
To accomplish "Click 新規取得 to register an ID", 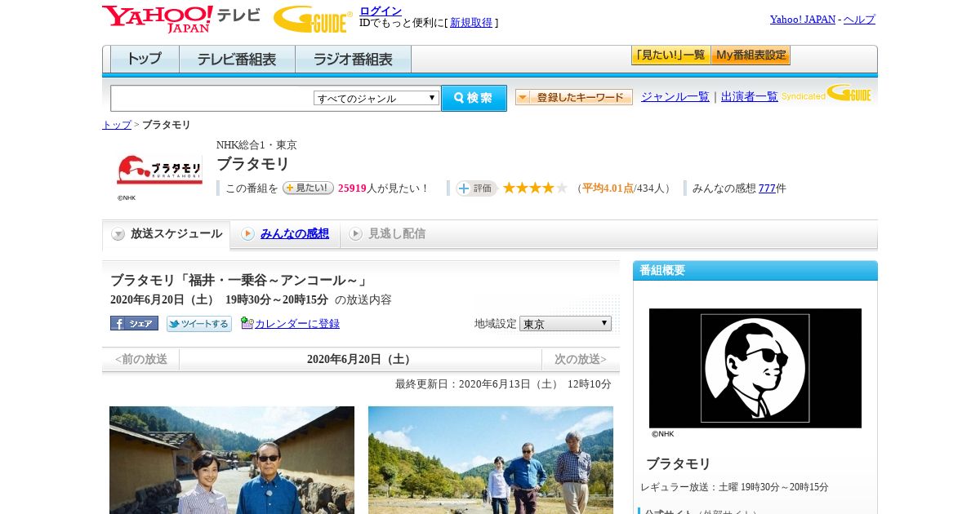I will pos(471,23).
